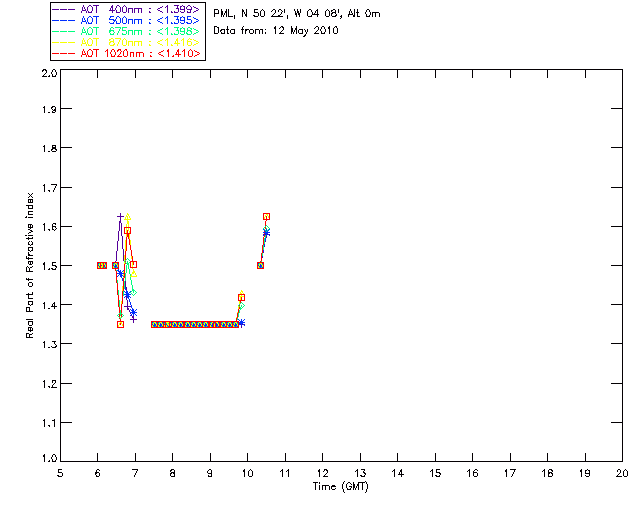Click the y-axis tick label 1.6
Screen dimensions: 640x512
click(49, 227)
